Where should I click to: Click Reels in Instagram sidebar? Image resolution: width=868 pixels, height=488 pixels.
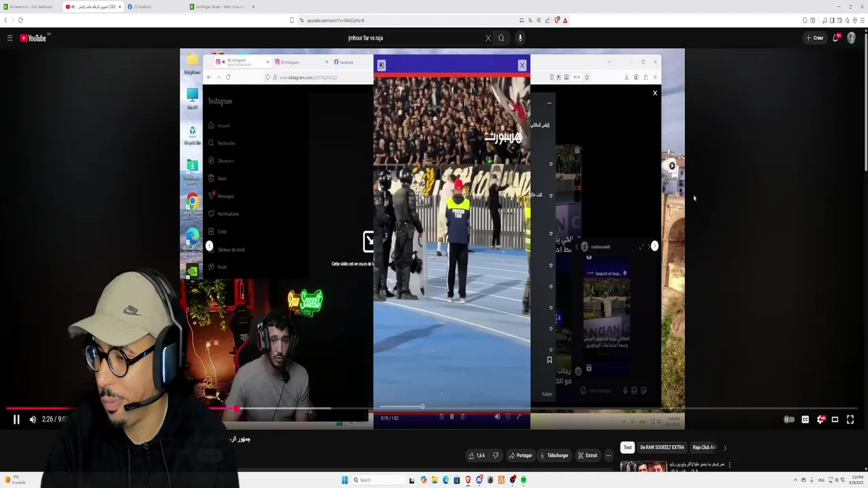coord(218,178)
